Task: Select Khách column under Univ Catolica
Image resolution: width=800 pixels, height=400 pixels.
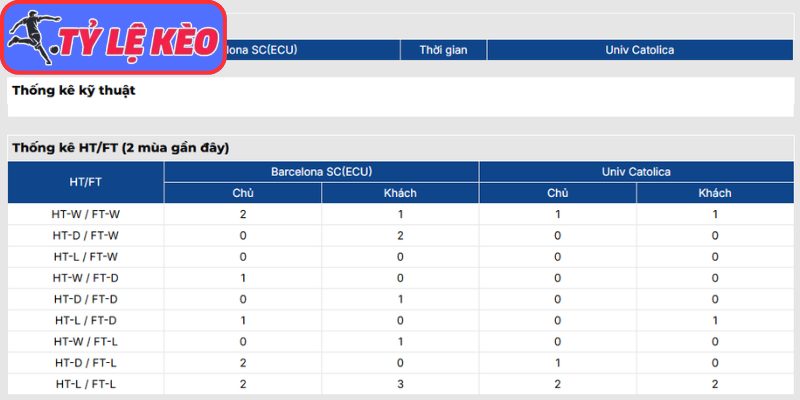Action: pos(715,193)
